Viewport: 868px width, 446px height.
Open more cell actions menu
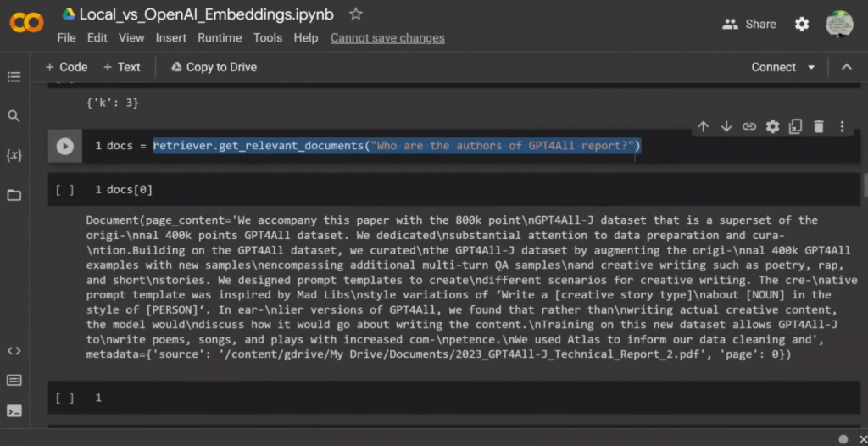pyautogui.click(x=842, y=126)
